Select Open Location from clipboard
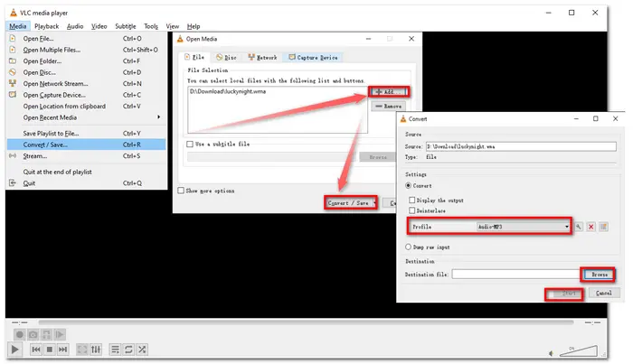The image size is (633, 364). (x=87, y=106)
